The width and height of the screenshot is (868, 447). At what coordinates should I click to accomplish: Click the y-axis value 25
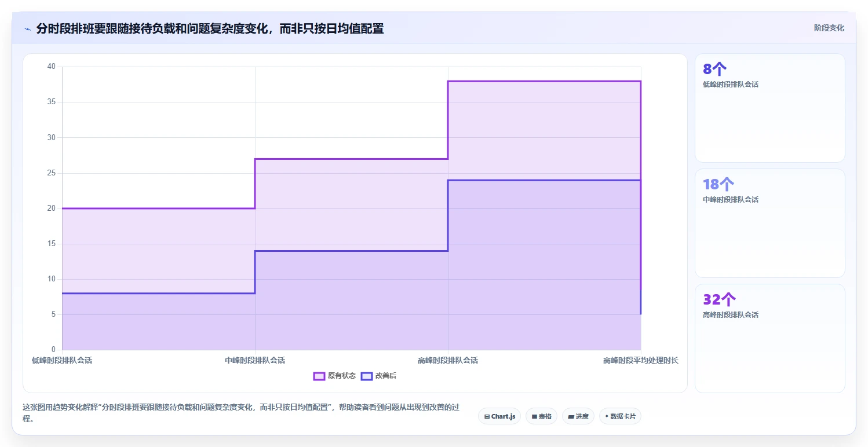point(52,173)
